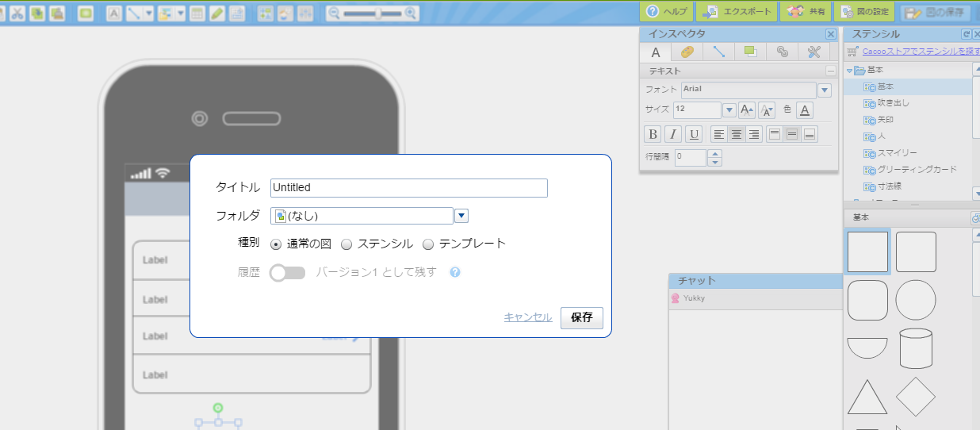
Task: Align text to the right
Action: (754, 134)
